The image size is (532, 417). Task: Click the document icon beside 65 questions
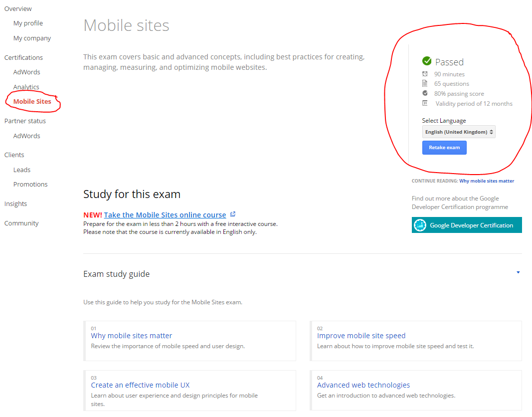coord(425,83)
